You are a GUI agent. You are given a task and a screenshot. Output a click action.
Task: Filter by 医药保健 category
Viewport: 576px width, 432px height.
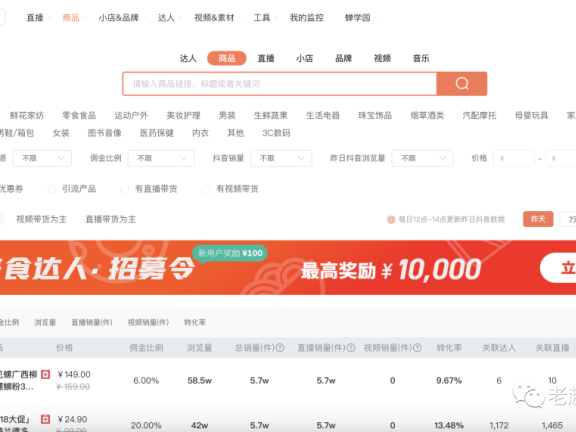point(157,133)
